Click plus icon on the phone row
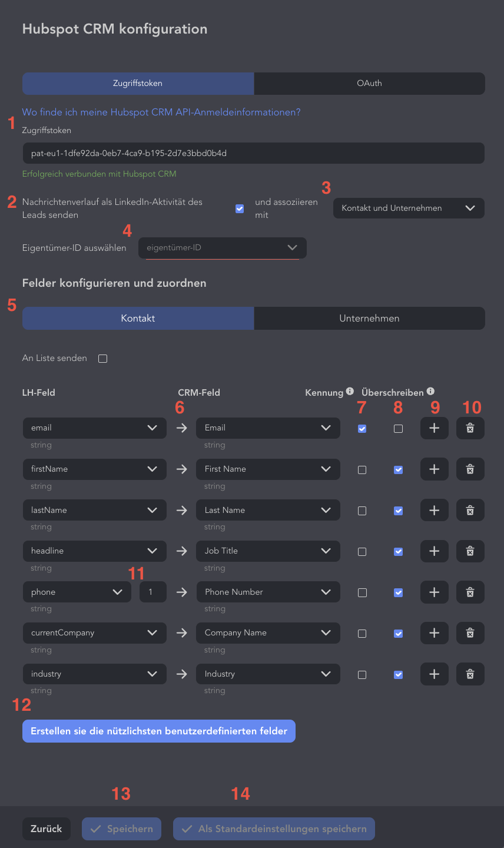The height and width of the screenshot is (848, 504). (435, 592)
